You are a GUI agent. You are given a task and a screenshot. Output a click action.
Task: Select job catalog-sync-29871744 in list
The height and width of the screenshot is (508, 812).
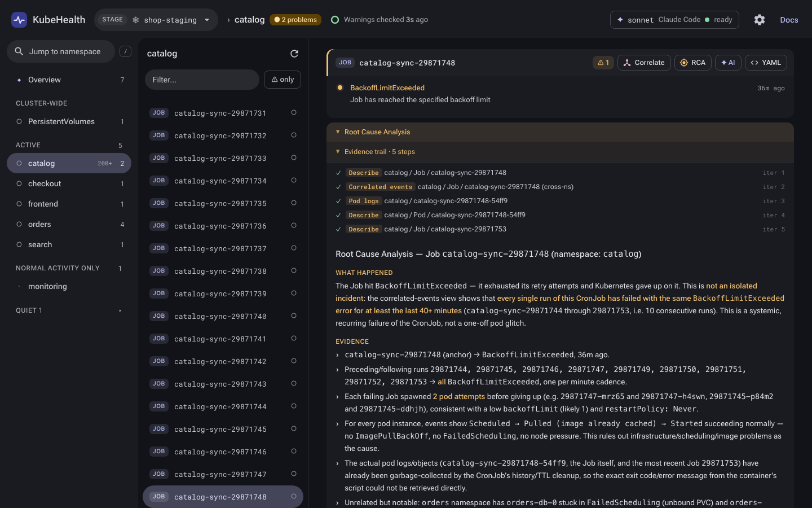pos(223,406)
